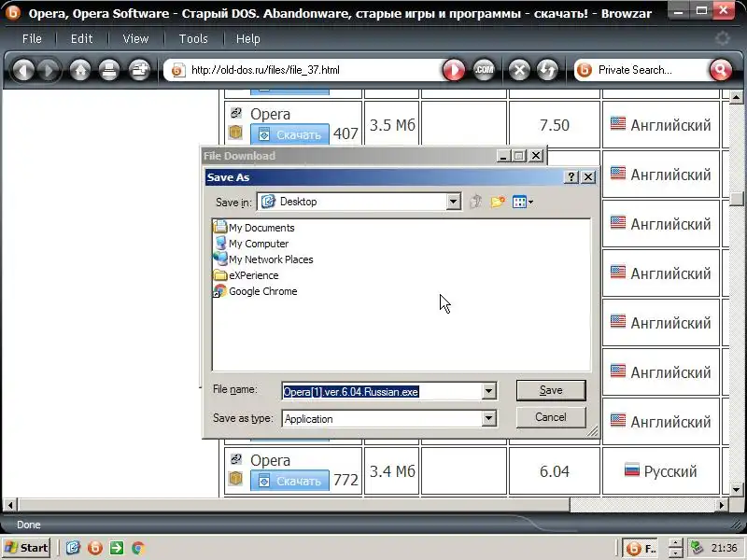The image size is (747, 560).
Task: Click the 7.50 version cell
Action: pyautogui.click(x=554, y=125)
